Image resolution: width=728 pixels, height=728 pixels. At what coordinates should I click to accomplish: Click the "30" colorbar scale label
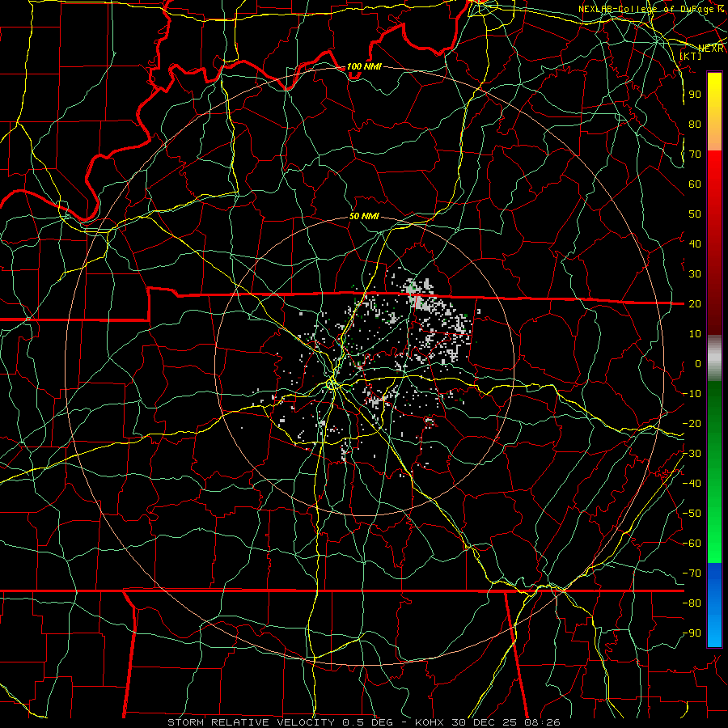pyautogui.click(x=695, y=274)
